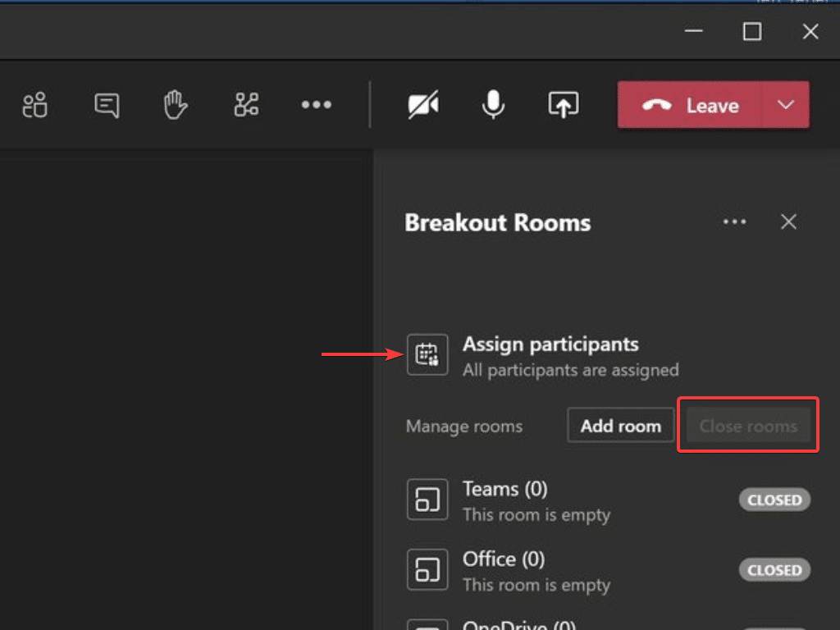Open Breakout Rooms panel more options
Image resolution: width=840 pixels, height=630 pixels.
(x=734, y=222)
